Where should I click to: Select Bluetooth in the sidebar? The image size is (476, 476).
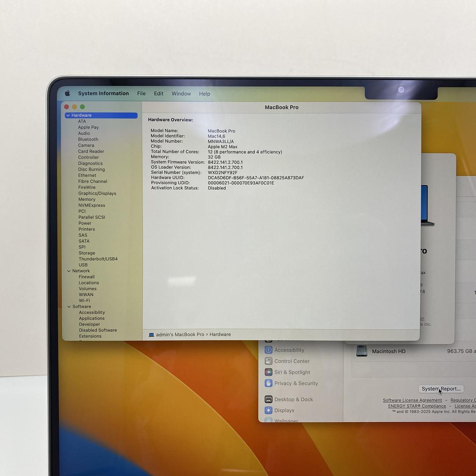88,139
